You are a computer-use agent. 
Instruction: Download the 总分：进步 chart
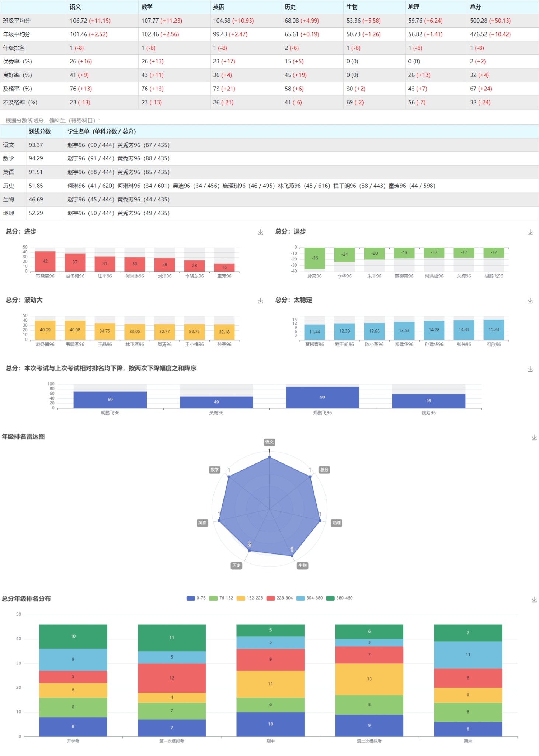pos(261,232)
